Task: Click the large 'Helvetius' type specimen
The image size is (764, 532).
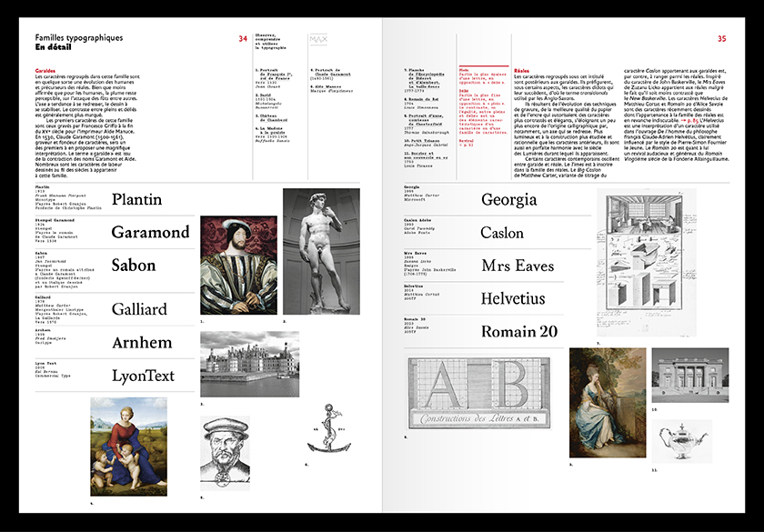Action: point(513,298)
